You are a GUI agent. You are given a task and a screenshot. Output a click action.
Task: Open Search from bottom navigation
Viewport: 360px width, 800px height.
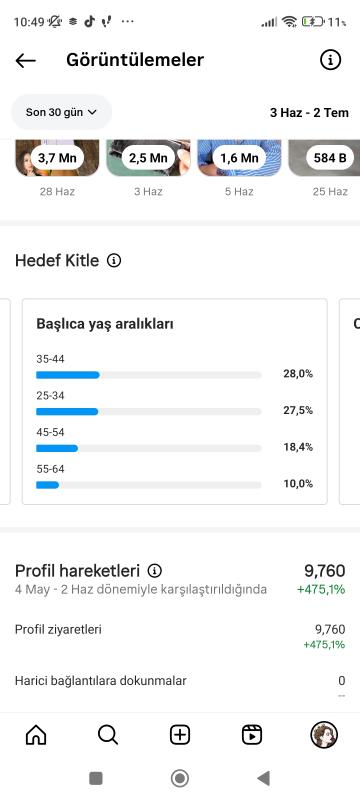click(108, 735)
